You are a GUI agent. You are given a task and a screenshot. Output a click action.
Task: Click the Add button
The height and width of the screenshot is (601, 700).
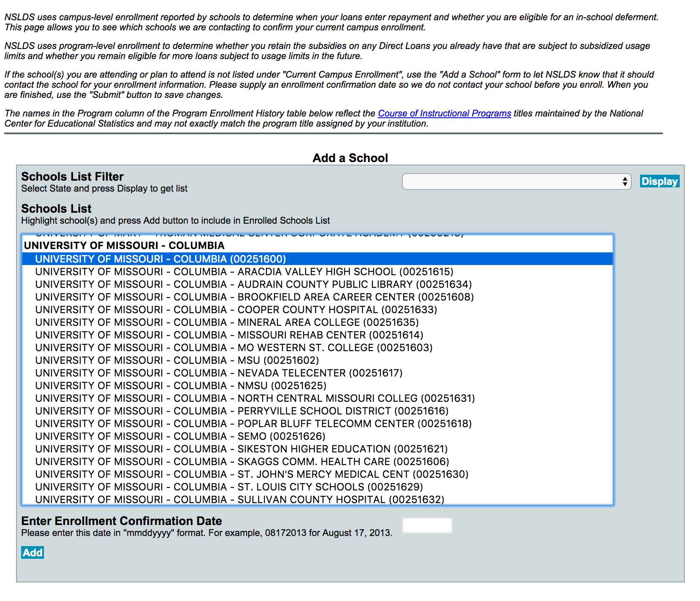click(x=33, y=552)
